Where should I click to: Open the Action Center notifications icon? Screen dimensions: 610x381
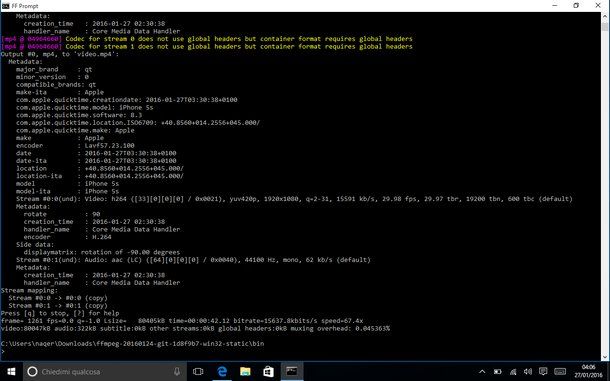point(543,371)
